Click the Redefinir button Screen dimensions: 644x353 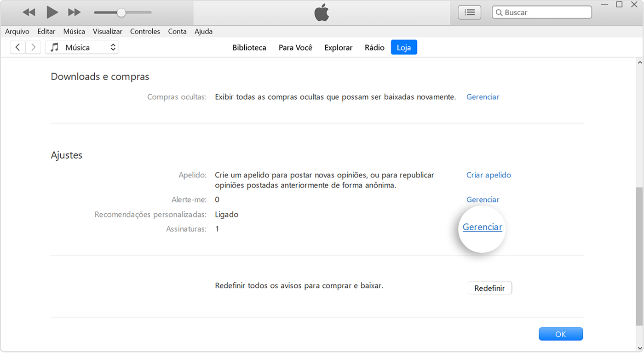tap(489, 288)
